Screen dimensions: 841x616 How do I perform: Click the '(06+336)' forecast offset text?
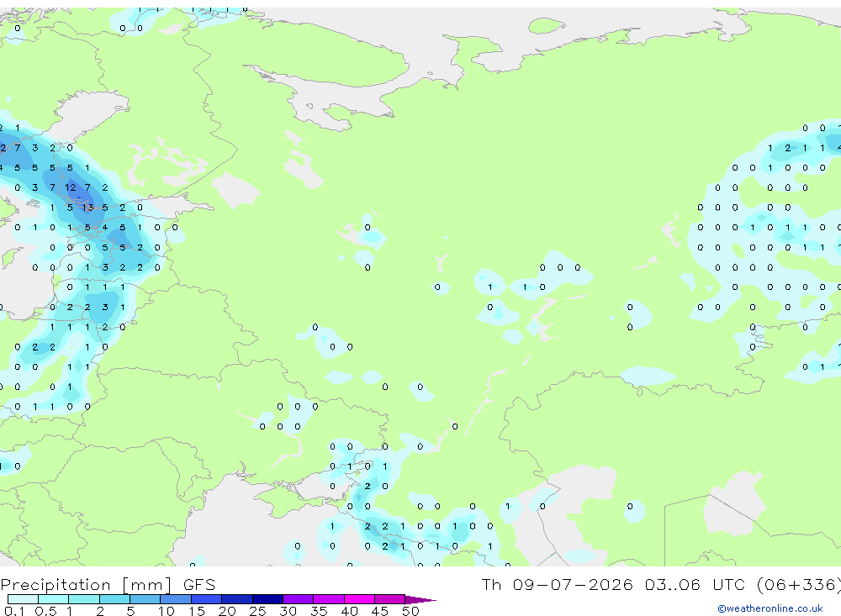point(798,585)
